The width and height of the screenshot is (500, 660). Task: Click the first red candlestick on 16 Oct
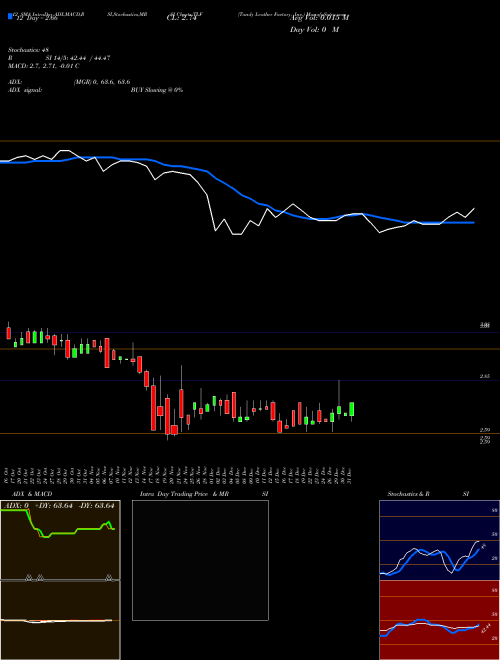(x=8, y=333)
